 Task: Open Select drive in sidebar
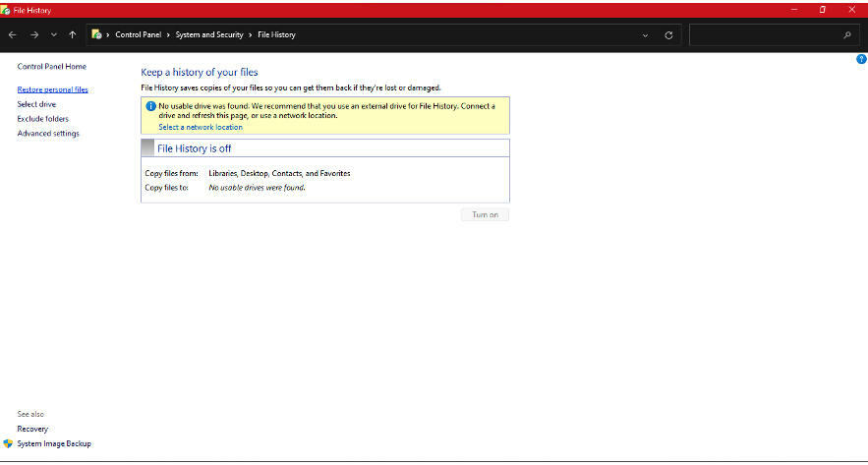tap(36, 104)
